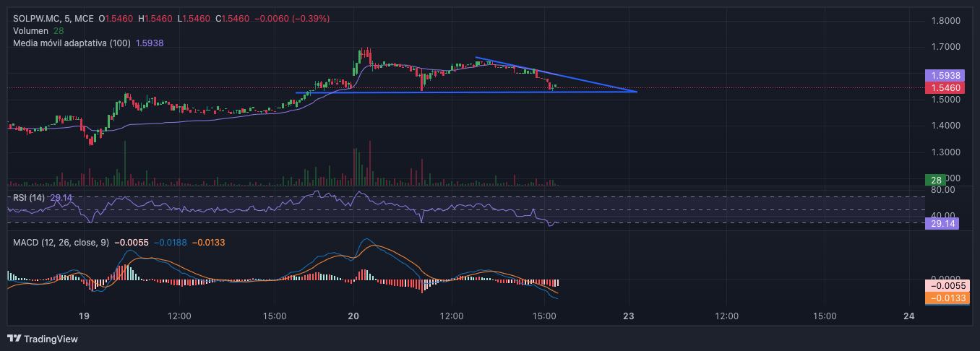Image resolution: width=980 pixels, height=351 pixels.
Task: Click the 23 date label on time axis
Action: (629, 316)
